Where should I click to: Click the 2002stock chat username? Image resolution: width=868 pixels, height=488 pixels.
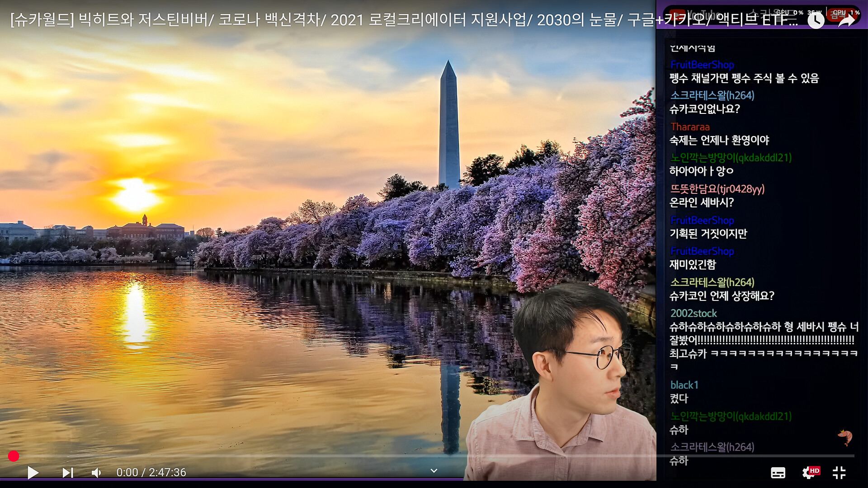coord(693,313)
